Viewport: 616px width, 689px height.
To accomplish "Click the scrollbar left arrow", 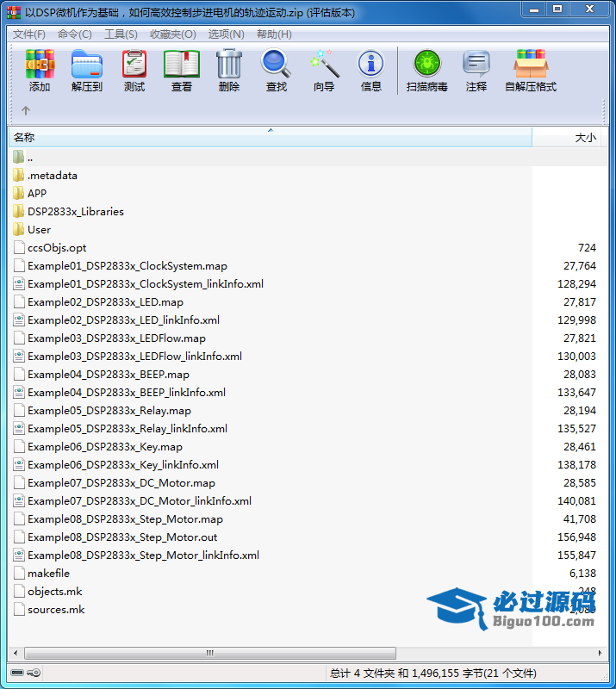I will click(16, 653).
